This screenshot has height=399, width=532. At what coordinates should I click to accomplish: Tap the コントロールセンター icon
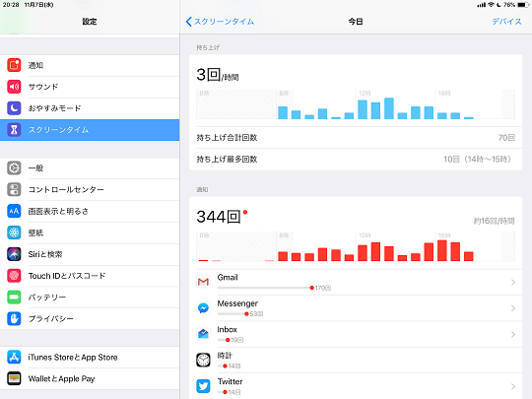[x=14, y=190]
